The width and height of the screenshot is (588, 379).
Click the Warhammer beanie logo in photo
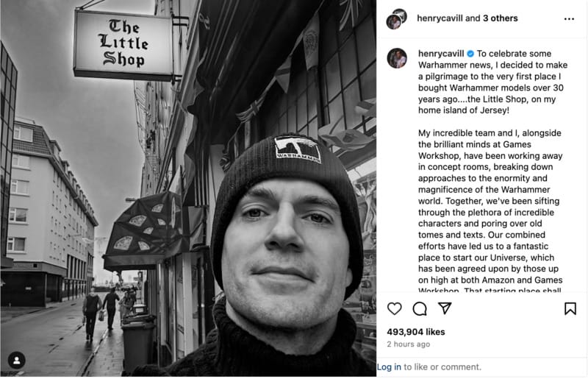tap(298, 149)
